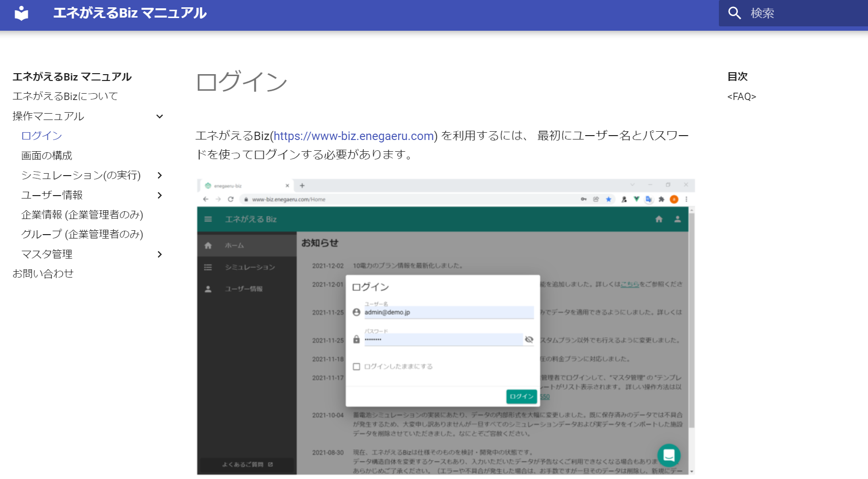
Task: Click the key password icon in screenshot address bar
Action: pyautogui.click(x=583, y=199)
